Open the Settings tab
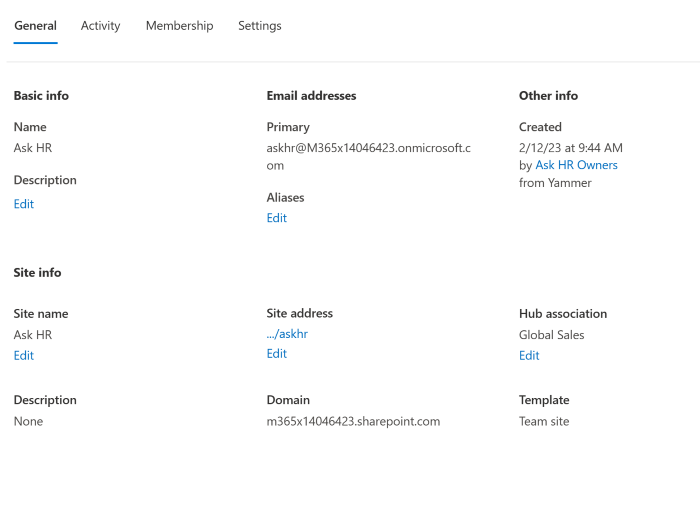 tap(259, 26)
